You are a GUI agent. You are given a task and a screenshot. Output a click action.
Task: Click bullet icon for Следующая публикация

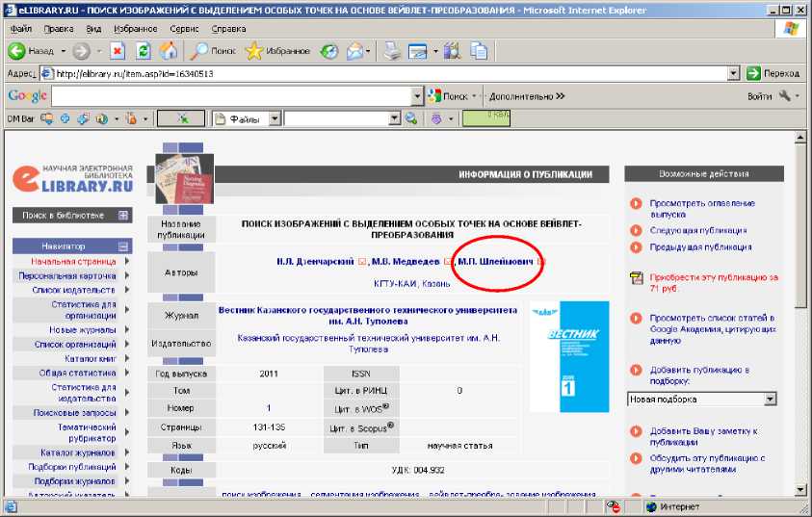(x=636, y=230)
